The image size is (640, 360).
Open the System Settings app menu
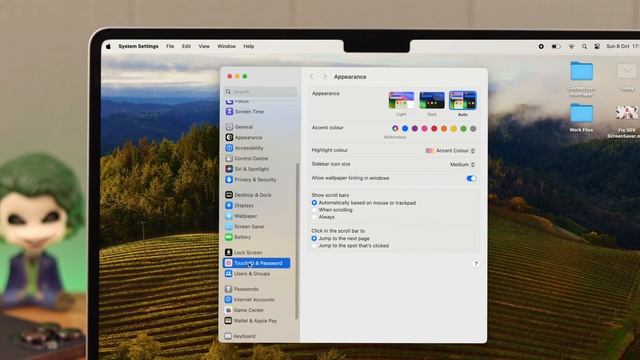[x=138, y=47]
